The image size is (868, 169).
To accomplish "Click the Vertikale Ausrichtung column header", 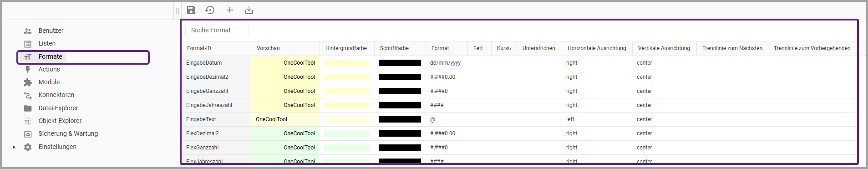I will [x=665, y=48].
